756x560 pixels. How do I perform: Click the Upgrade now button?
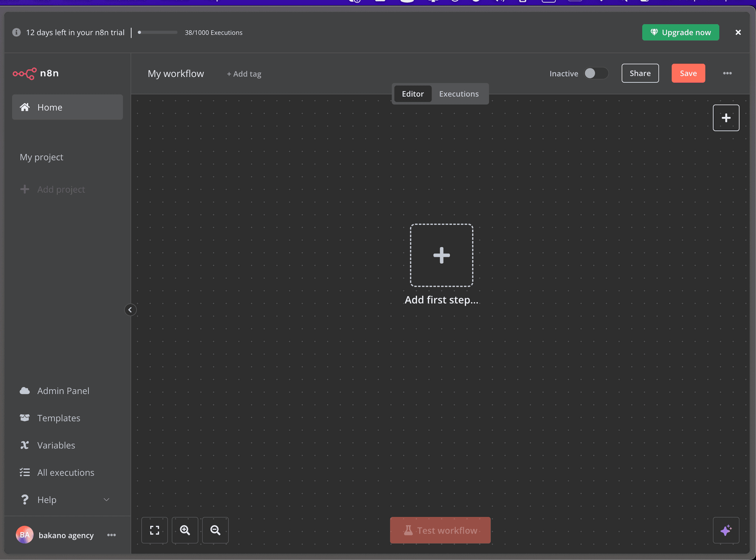tap(680, 32)
